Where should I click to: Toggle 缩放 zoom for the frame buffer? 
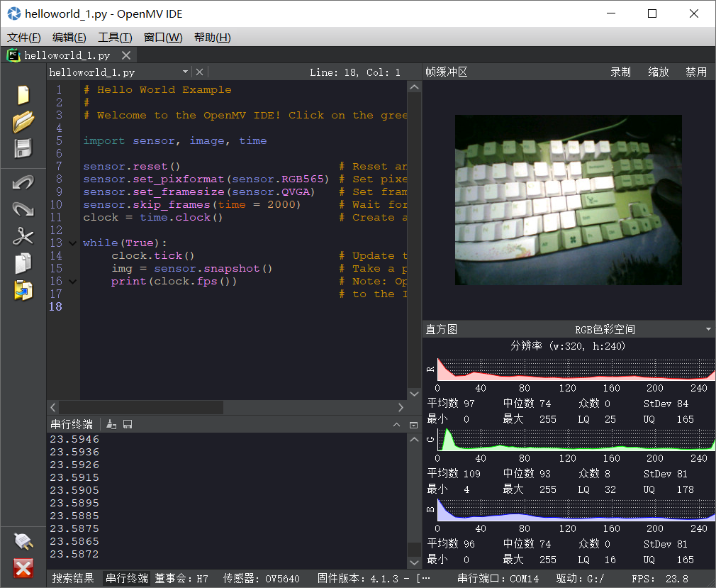point(658,72)
